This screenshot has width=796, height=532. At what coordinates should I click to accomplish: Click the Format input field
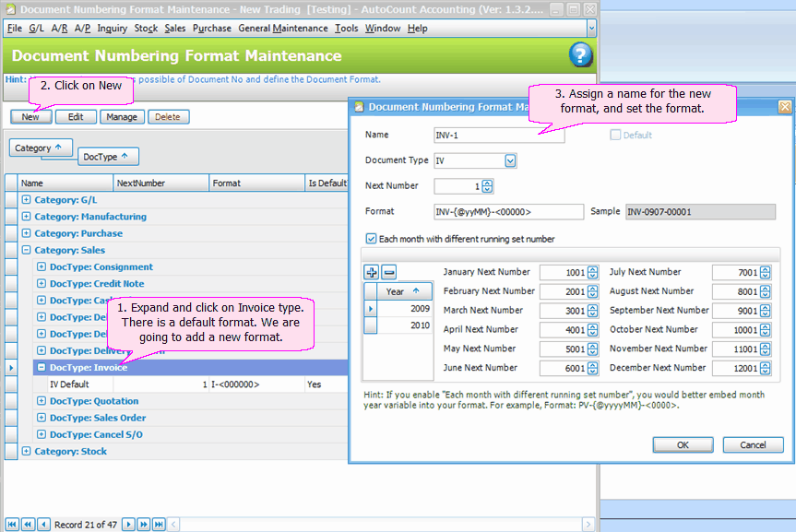point(508,212)
